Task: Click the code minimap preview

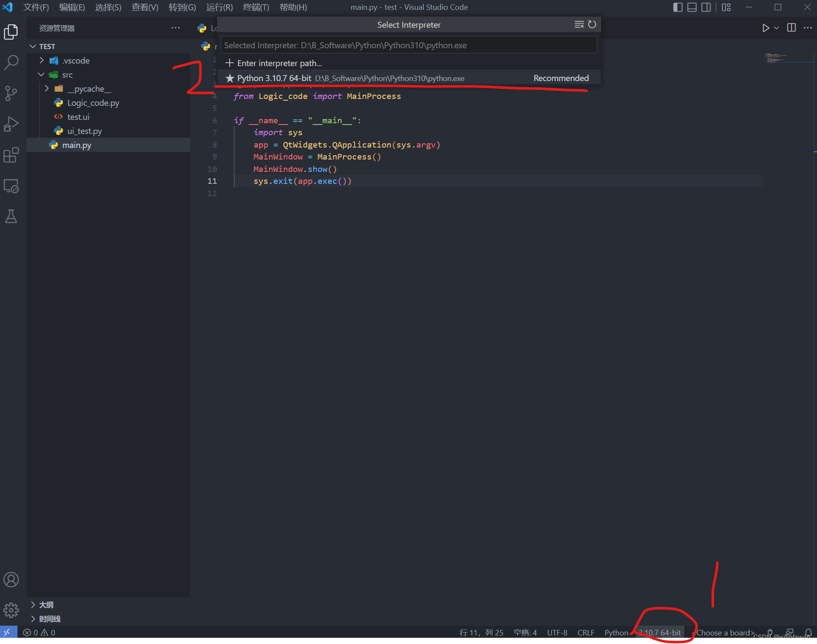Action: pyautogui.click(x=776, y=58)
